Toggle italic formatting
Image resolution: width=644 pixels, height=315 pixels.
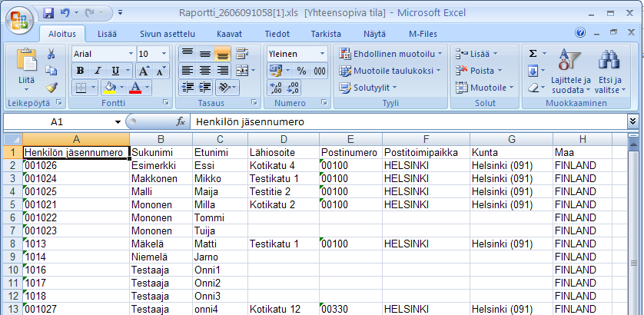click(x=98, y=71)
